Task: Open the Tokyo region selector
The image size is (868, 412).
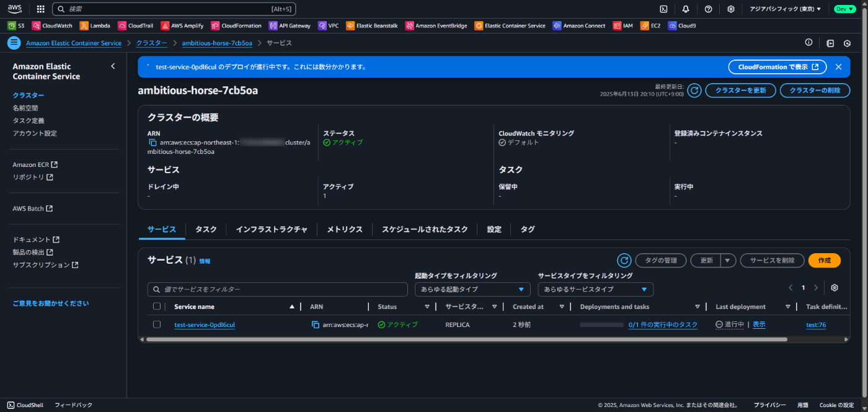Action: (x=786, y=9)
